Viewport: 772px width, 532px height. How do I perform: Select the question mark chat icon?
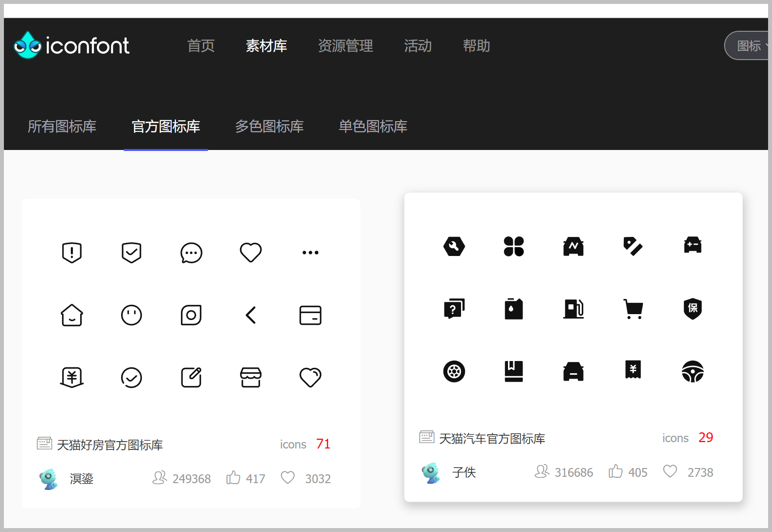[x=454, y=309]
